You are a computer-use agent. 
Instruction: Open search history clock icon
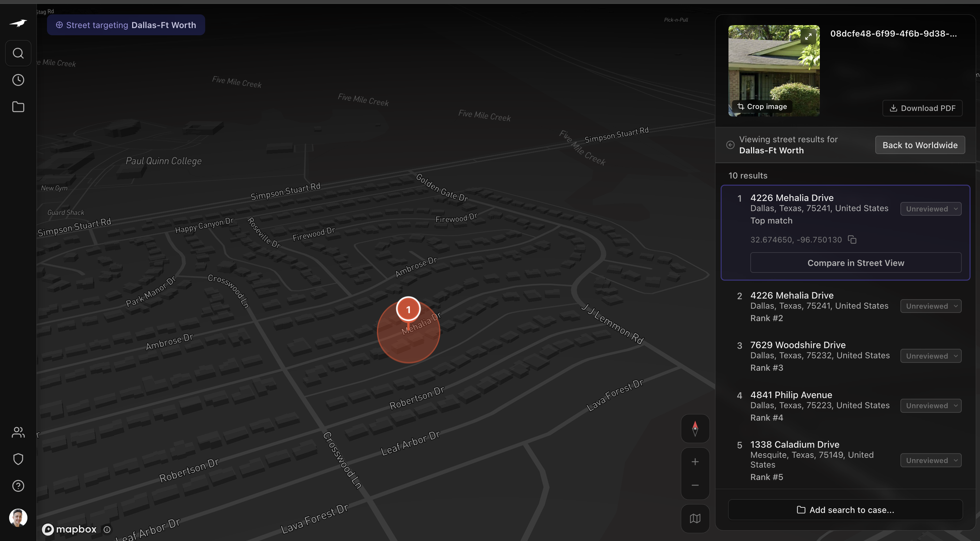(18, 80)
